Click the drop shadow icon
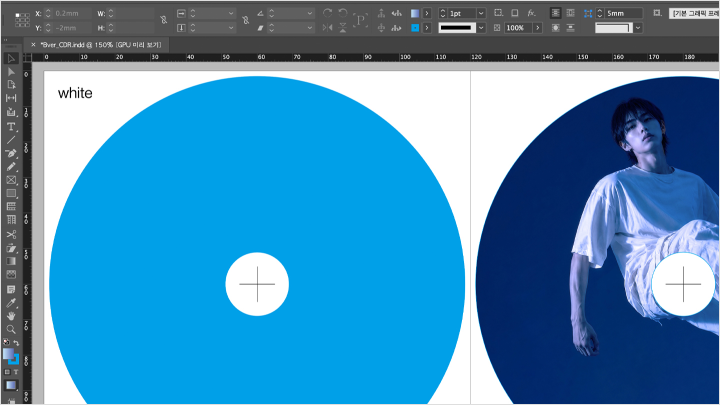 pyautogui.click(x=515, y=13)
